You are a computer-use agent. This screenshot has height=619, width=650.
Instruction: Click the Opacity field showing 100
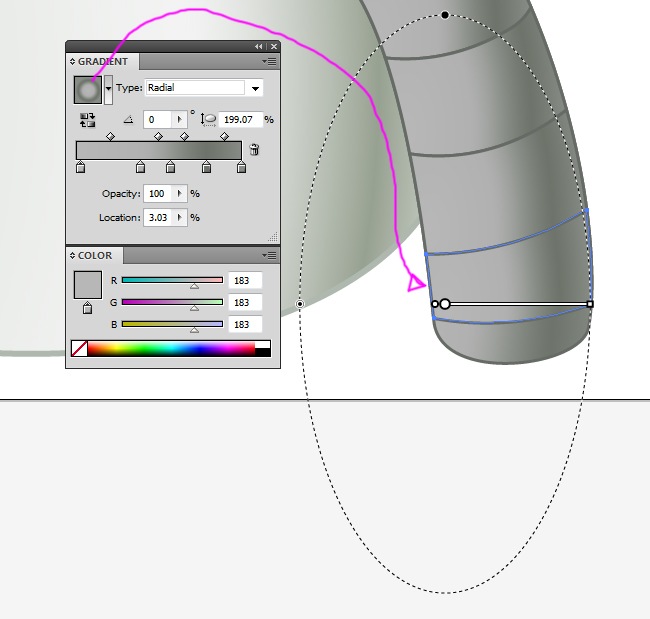(x=157, y=194)
